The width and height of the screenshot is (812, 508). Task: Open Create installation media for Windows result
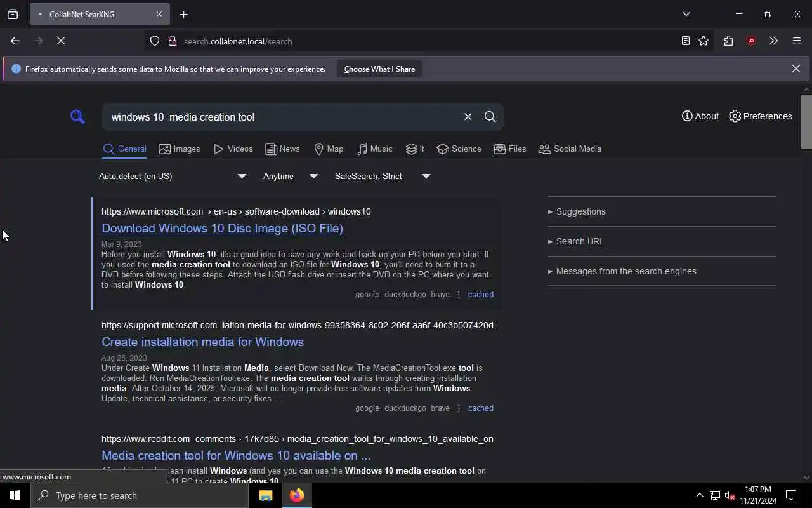point(202,342)
